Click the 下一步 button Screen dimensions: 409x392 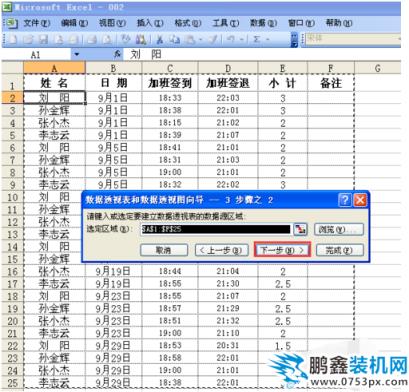pos(282,250)
